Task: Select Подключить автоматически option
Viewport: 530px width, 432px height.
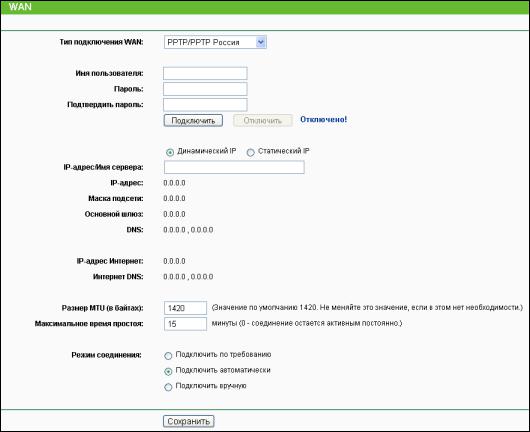Action: [x=168, y=371]
